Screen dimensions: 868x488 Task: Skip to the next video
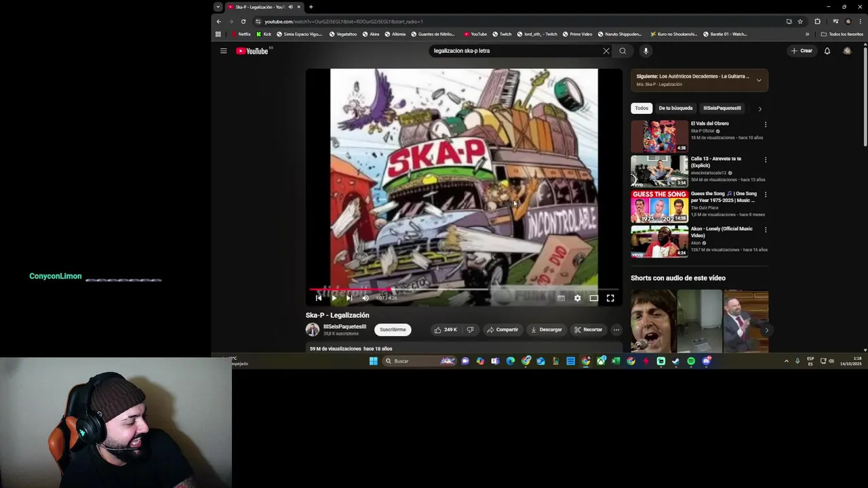point(349,298)
